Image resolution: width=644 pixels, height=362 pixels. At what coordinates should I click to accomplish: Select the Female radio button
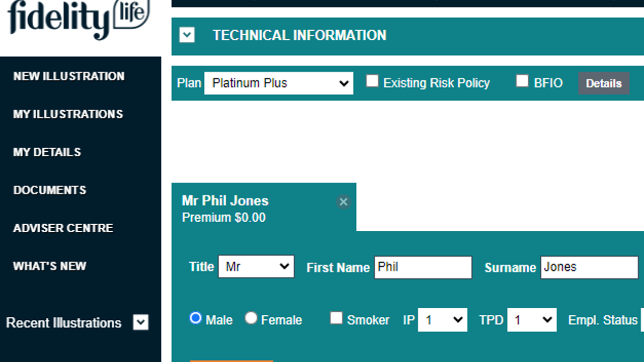[x=251, y=318]
